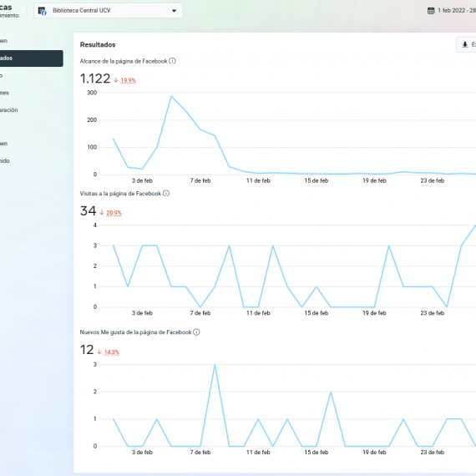Click the 20,9% visits change percentage

pyautogui.click(x=114, y=213)
